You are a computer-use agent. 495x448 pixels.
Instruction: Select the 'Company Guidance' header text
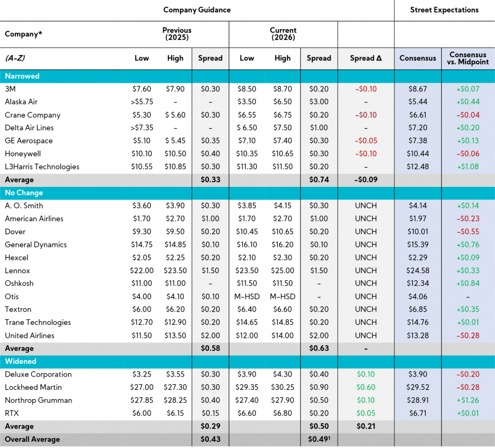pyautogui.click(x=197, y=10)
